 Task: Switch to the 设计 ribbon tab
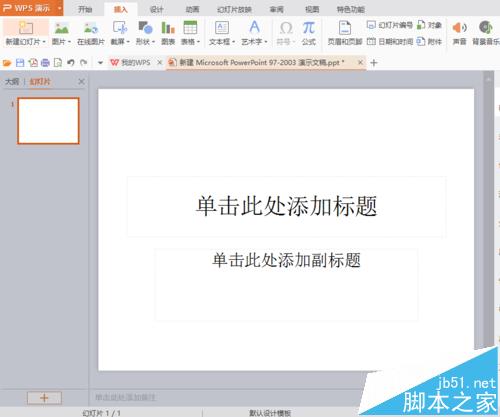click(x=156, y=9)
